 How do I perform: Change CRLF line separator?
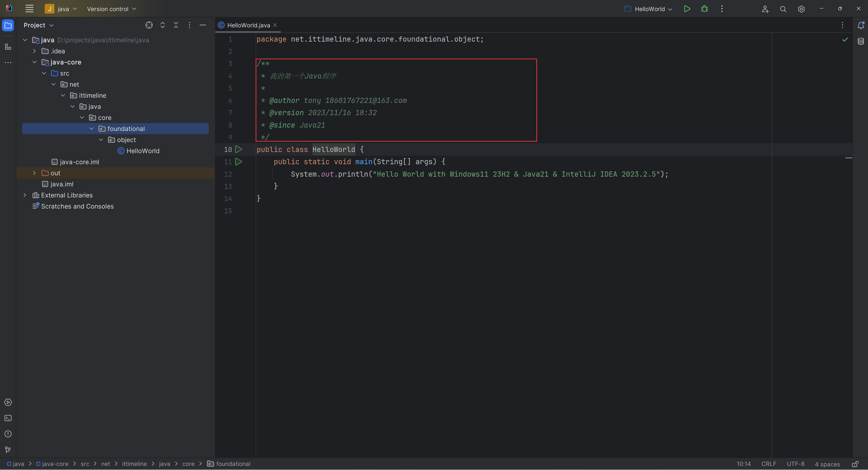click(769, 464)
